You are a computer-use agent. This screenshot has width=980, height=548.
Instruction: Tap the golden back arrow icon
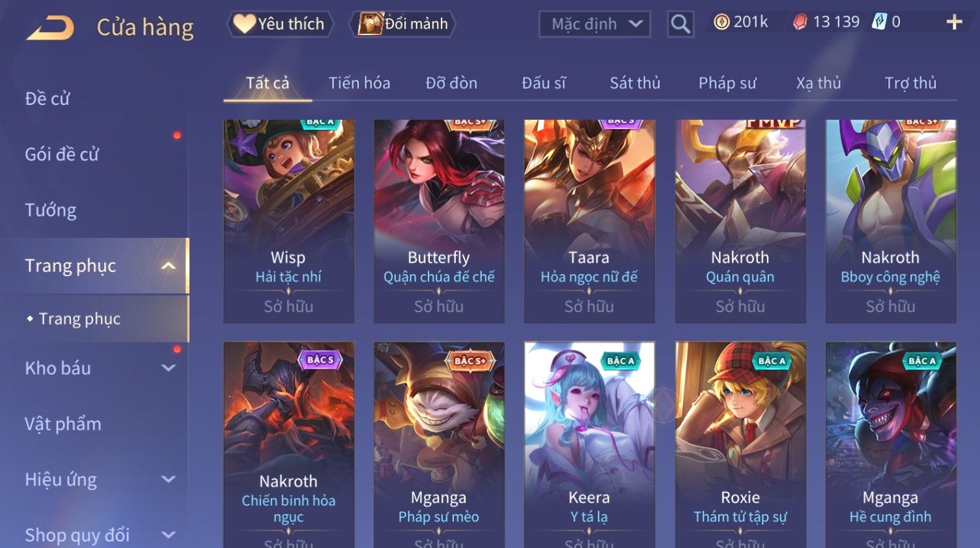point(51,28)
